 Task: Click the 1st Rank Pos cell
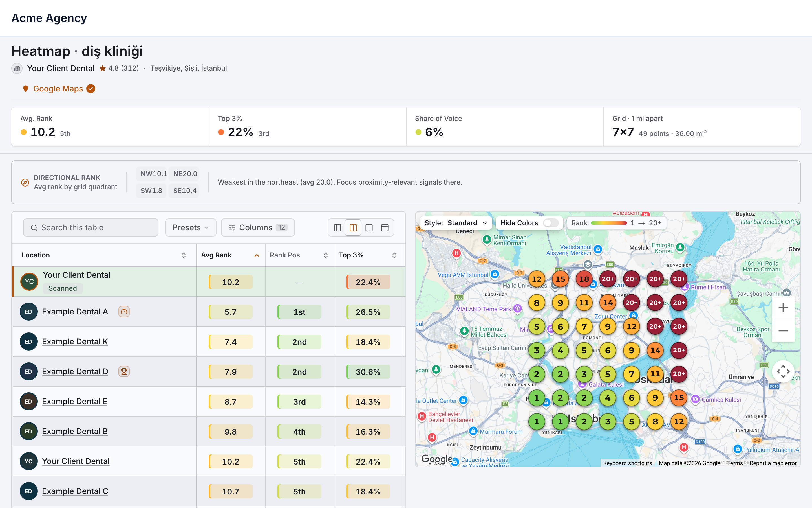coord(299,312)
